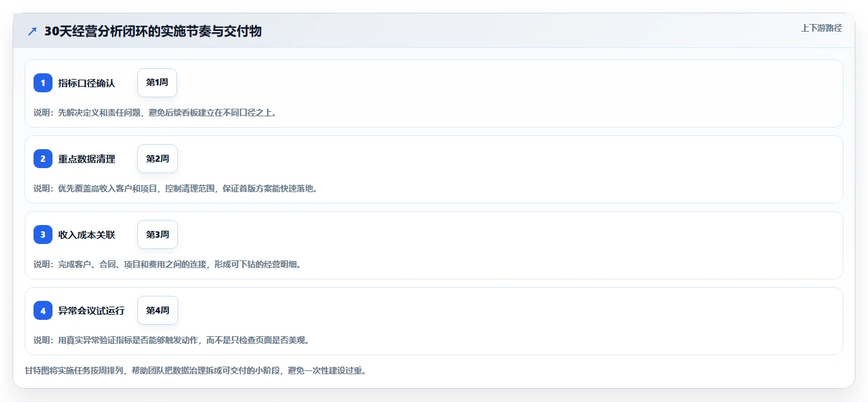
Task: Select the 第4周 week tag
Action: (x=158, y=310)
